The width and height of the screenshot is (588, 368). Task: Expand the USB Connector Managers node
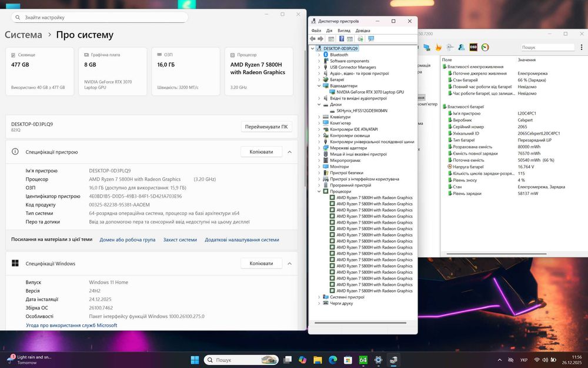[319, 67]
